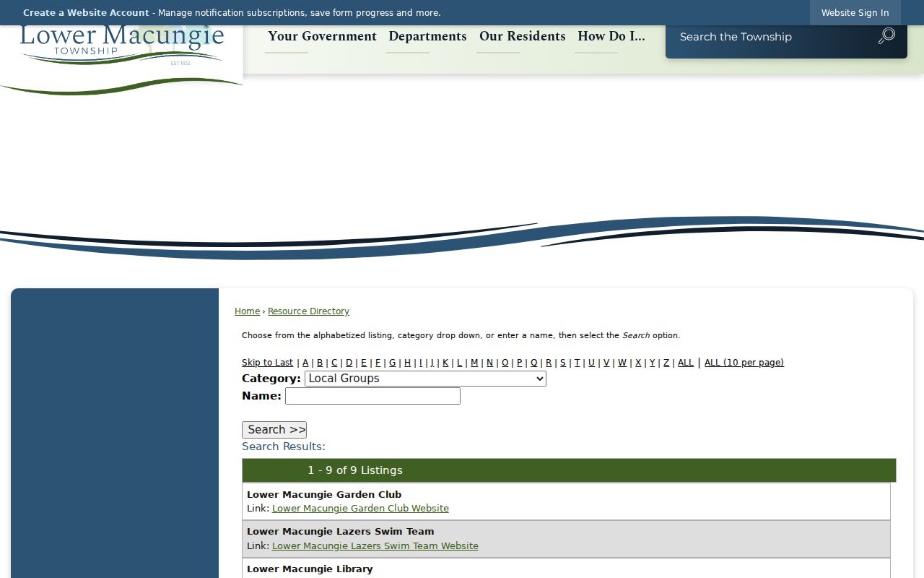The image size is (924, 578).
Task: Open the Category dropdown
Action: coord(425,379)
